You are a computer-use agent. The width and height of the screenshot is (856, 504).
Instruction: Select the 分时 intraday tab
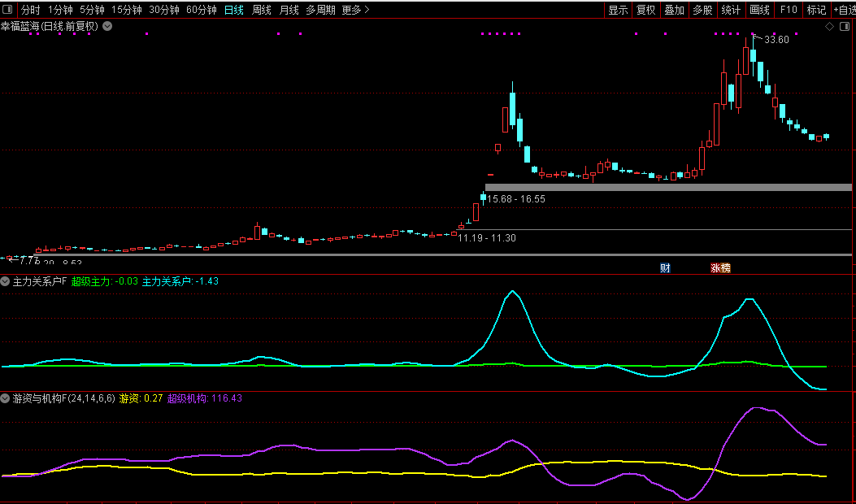[x=30, y=10]
